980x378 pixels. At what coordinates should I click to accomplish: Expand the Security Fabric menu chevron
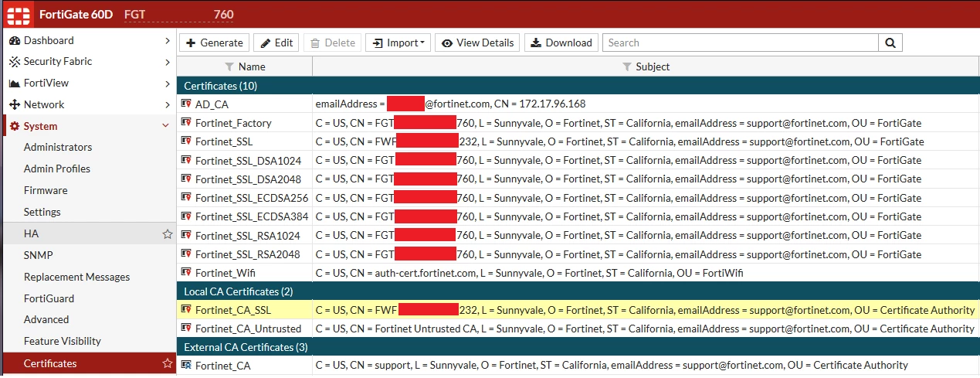pyautogui.click(x=168, y=62)
